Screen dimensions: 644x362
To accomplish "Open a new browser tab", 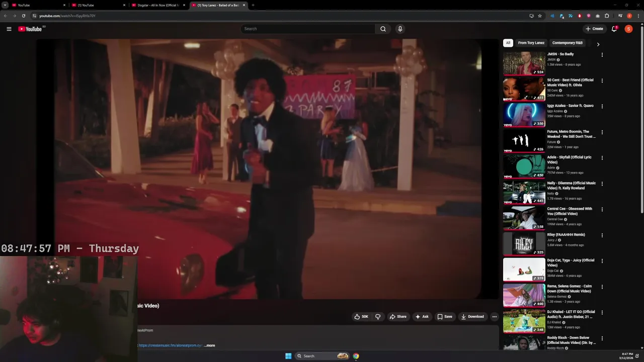I will coord(253,5).
